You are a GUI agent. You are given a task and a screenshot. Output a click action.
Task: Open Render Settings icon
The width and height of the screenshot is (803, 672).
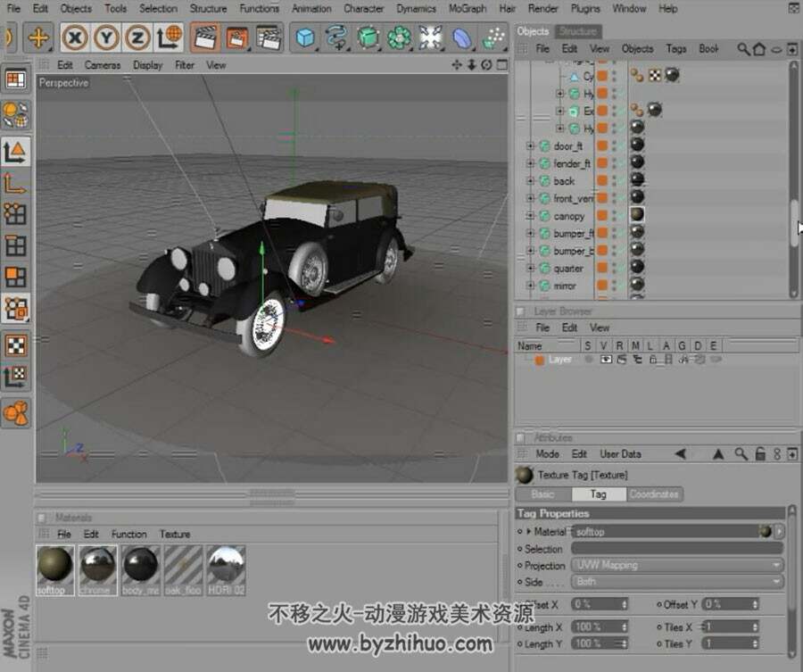click(x=269, y=37)
